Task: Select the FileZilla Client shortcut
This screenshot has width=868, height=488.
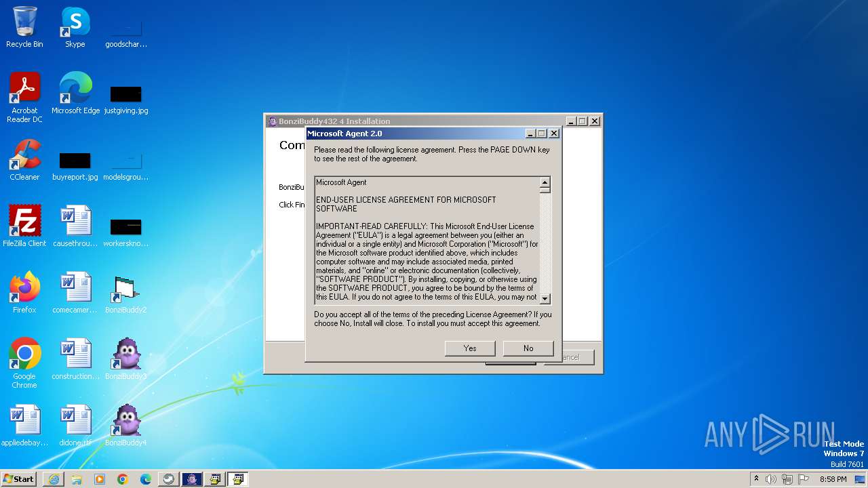Action: coord(24,226)
